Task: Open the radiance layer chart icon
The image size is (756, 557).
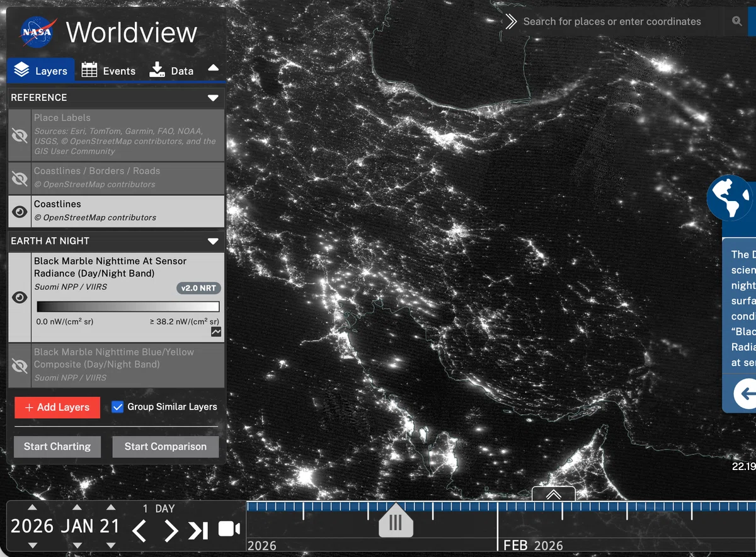Action: coord(216,331)
